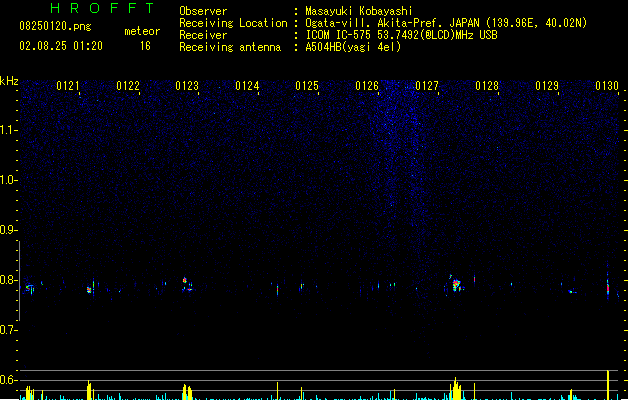Image resolution: width=629 pixels, height=400 pixels.
Task: Click the 0.8 kHz axis label
Action: pos(8,280)
